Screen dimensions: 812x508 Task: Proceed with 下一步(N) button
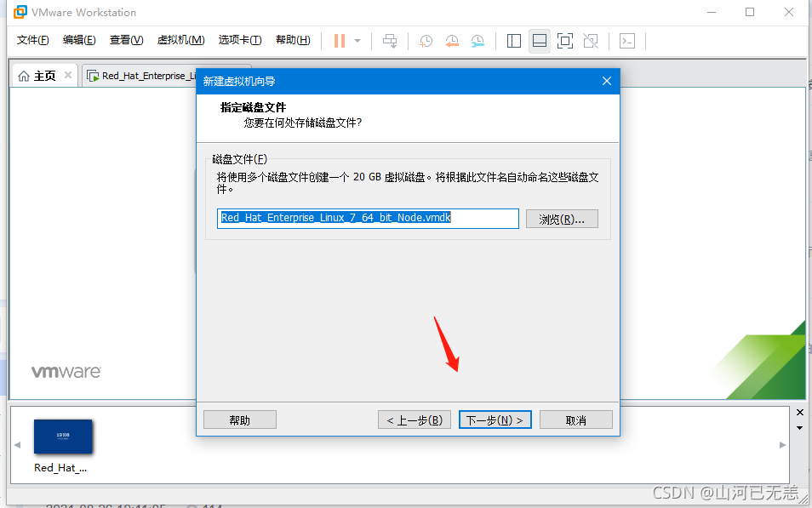click(x=495, y=420)
